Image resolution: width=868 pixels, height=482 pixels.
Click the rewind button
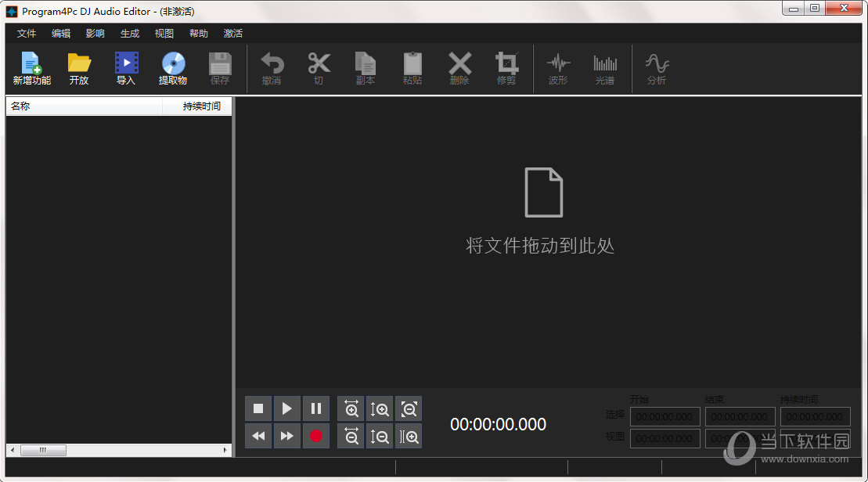coord(258,436)
